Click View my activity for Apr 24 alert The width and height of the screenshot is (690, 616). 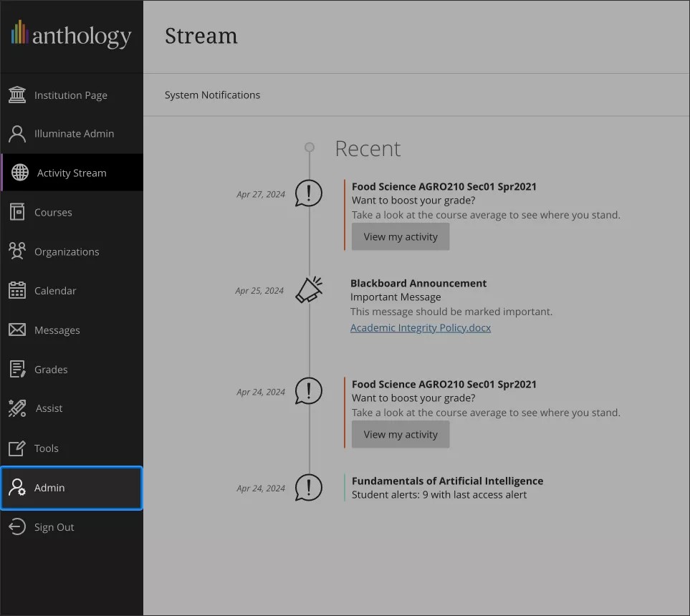(400, 434)
